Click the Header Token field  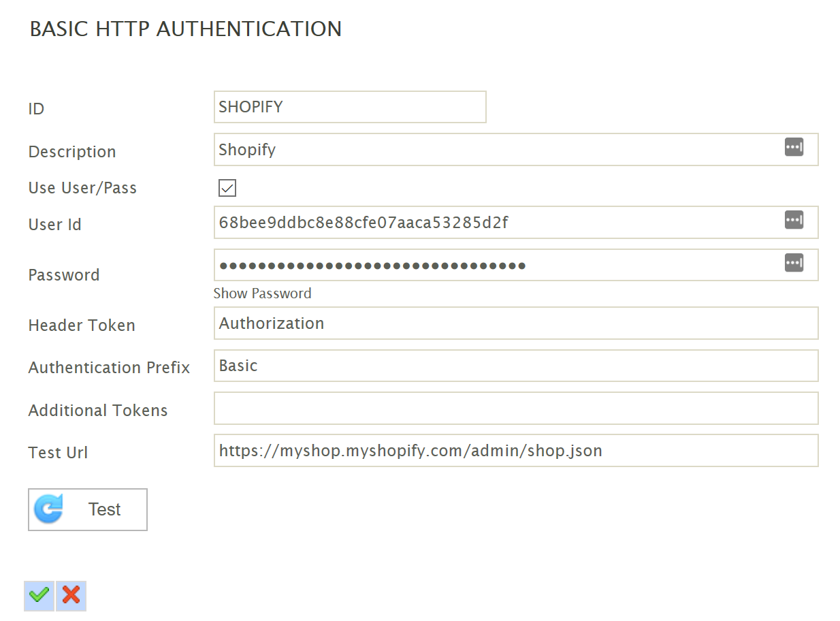pyautogui.click(x=515, y=323)
